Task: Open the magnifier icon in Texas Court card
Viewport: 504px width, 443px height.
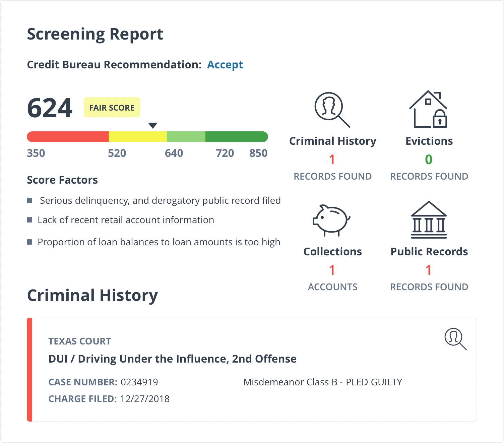Action: [x=456, y=339]
